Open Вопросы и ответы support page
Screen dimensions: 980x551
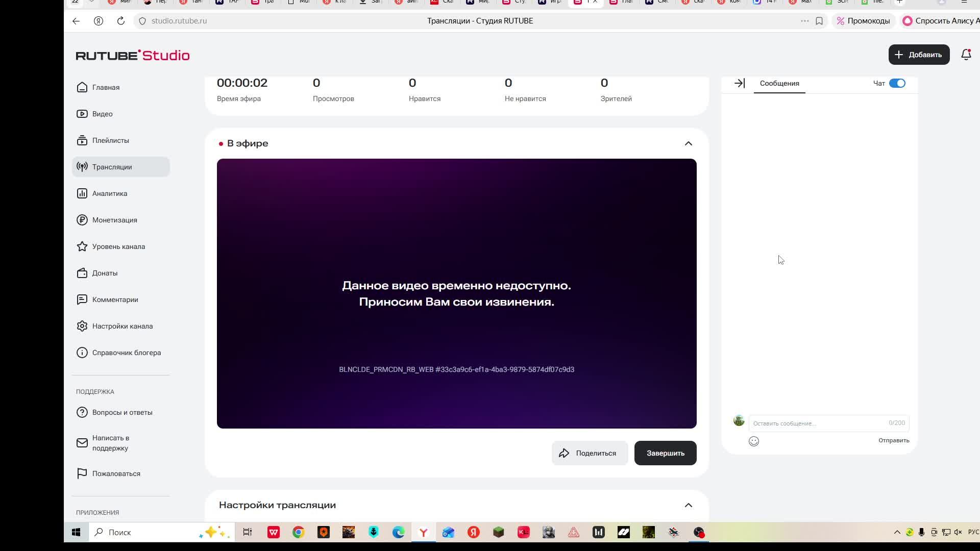pos(120,412)
